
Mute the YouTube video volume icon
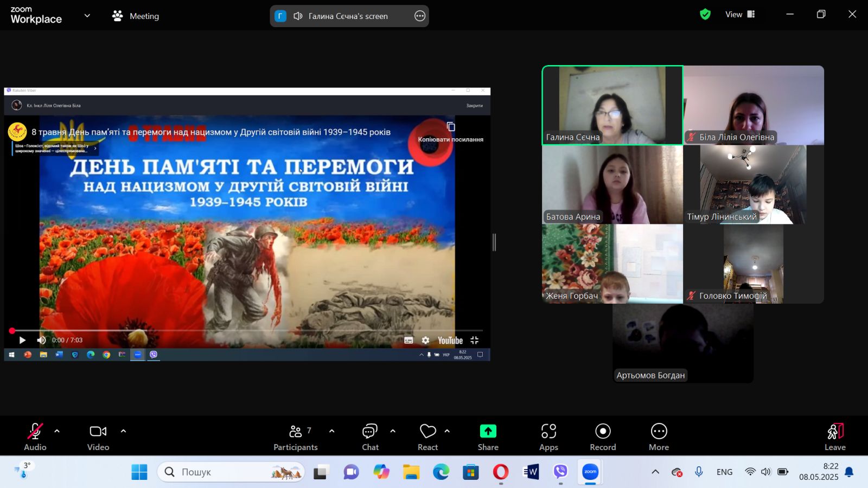[x=41, y=341]
